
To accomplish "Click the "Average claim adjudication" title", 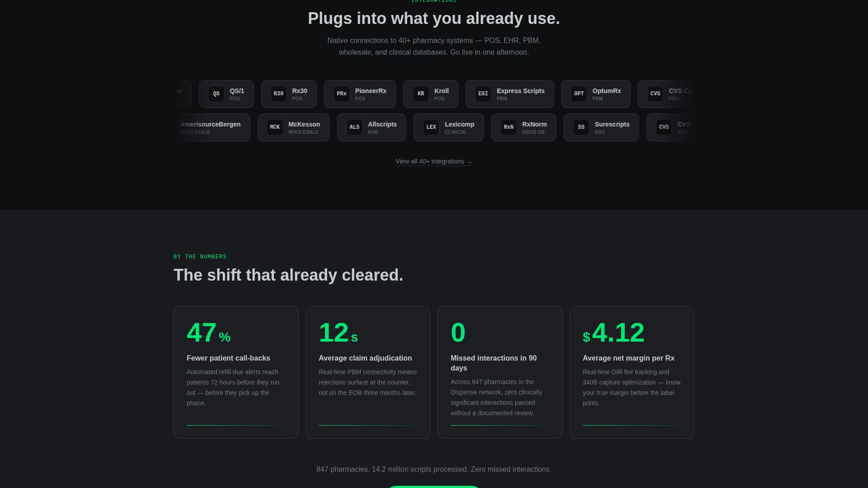I will [365, 358].
